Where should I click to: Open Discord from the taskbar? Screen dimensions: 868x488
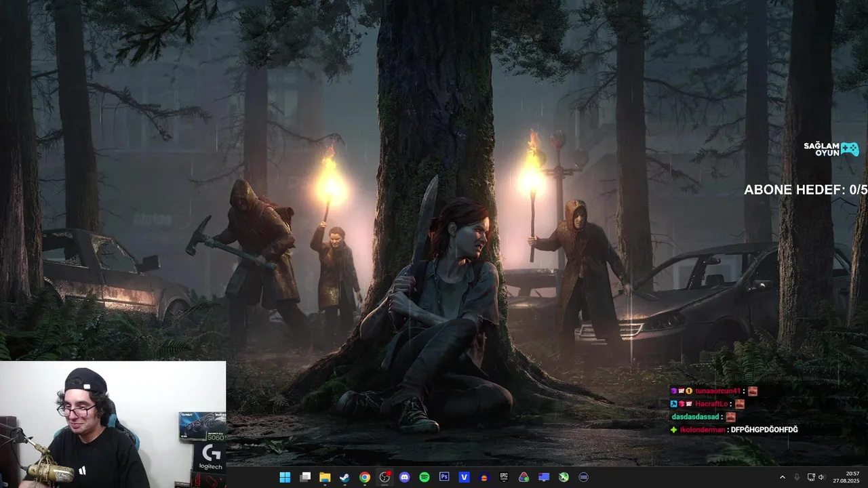point(405,477)
